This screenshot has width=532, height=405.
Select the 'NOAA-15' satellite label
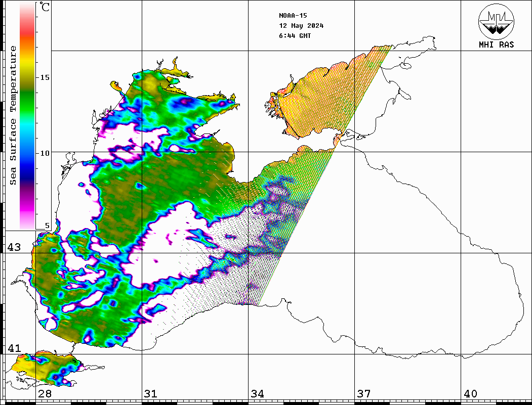click(x=293, y=16)
